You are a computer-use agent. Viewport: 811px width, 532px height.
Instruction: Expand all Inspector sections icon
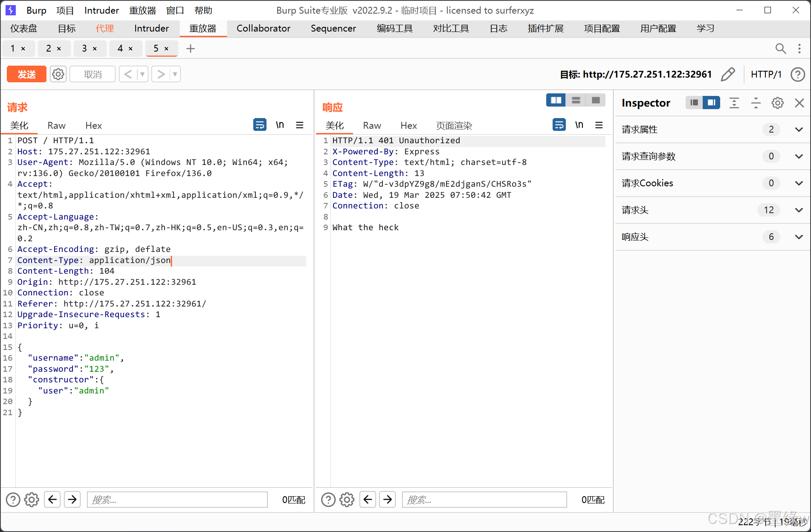pos(734,103)
